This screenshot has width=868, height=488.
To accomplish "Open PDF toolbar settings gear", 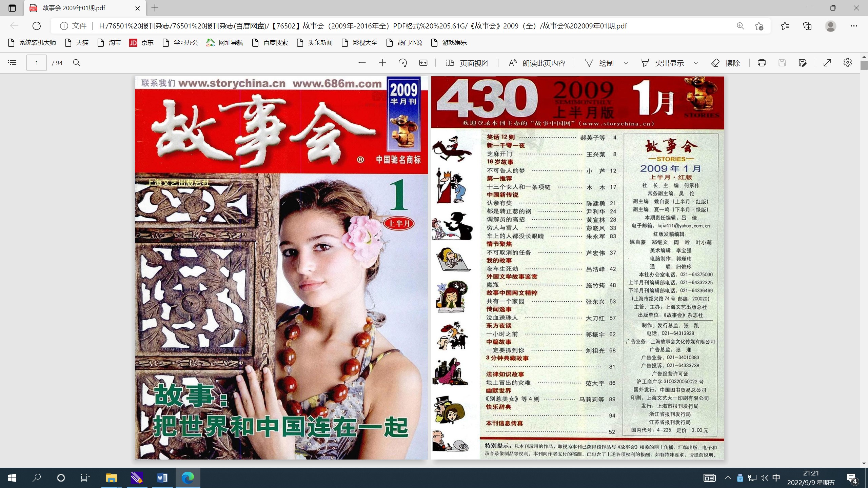I will coord(847,63).
